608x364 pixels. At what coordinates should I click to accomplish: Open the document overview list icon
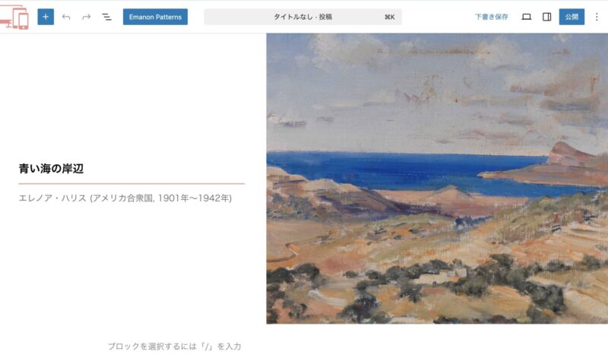106,17
